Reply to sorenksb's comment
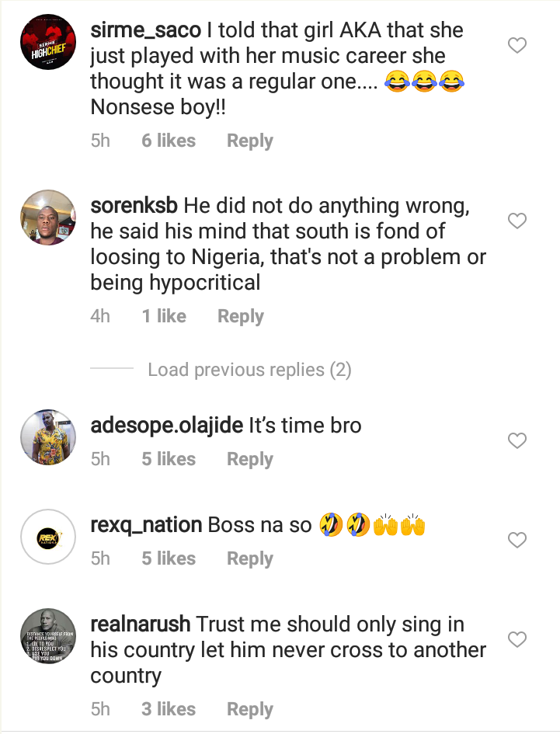Screen dimensions: 560x734 point(241,317)
